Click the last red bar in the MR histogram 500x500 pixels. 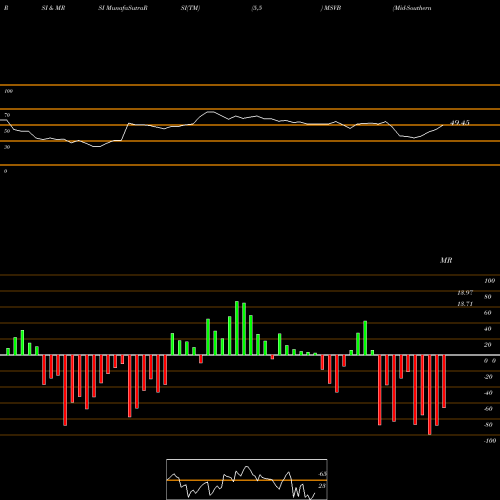[x=444, y=381]
